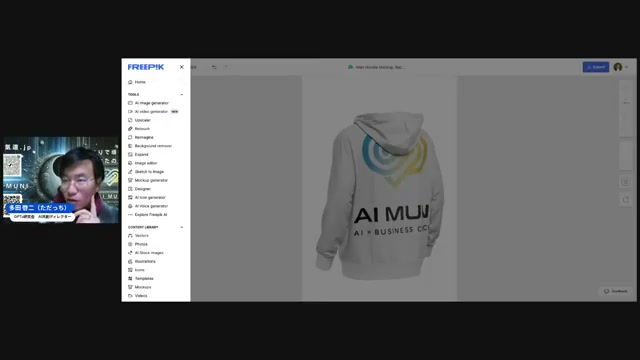Click the Men Hoodie Mockup file title
This screenshot has height=360, width=640.
pos(380,67)
